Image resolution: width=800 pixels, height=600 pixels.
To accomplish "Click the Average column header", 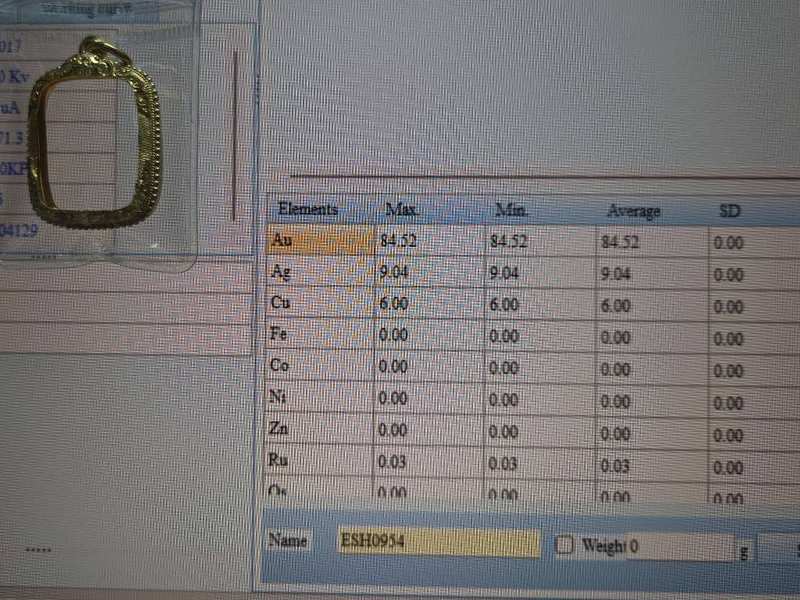I will pos(633,211).
